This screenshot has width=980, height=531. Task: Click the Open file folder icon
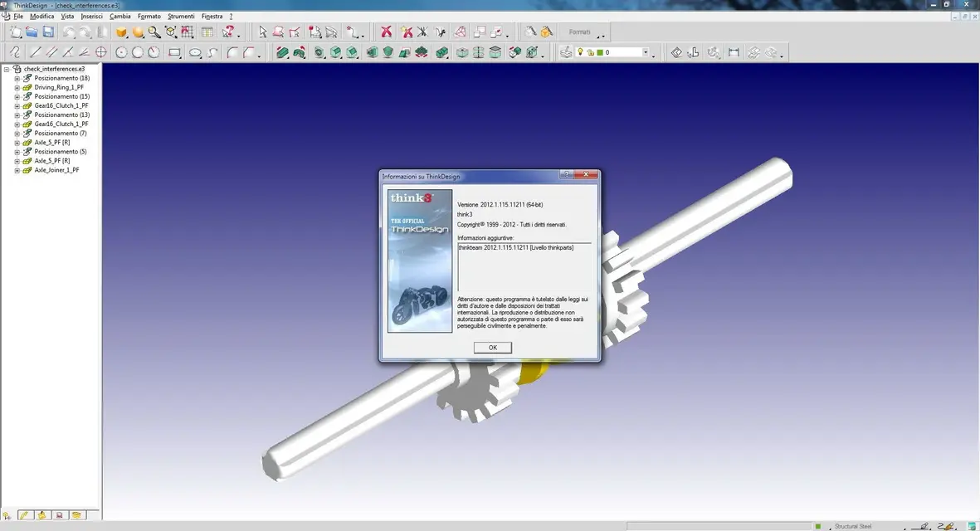32,32
